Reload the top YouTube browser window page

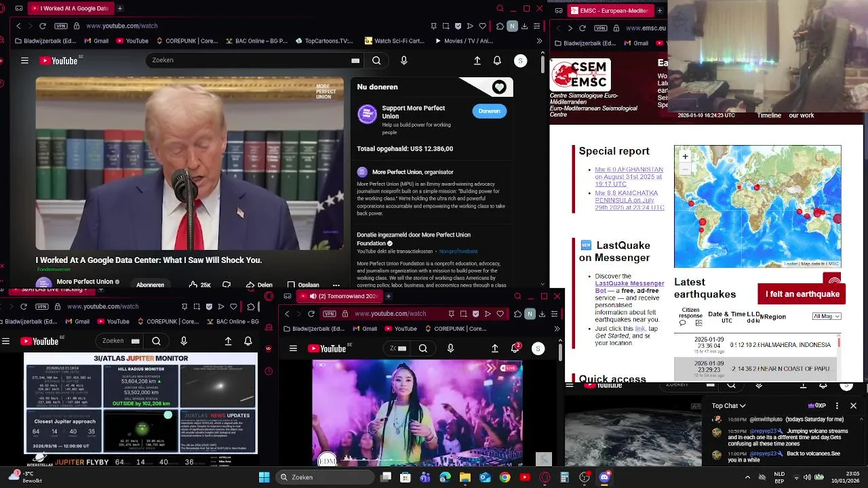pyautogui.click(x=42, y=26)
